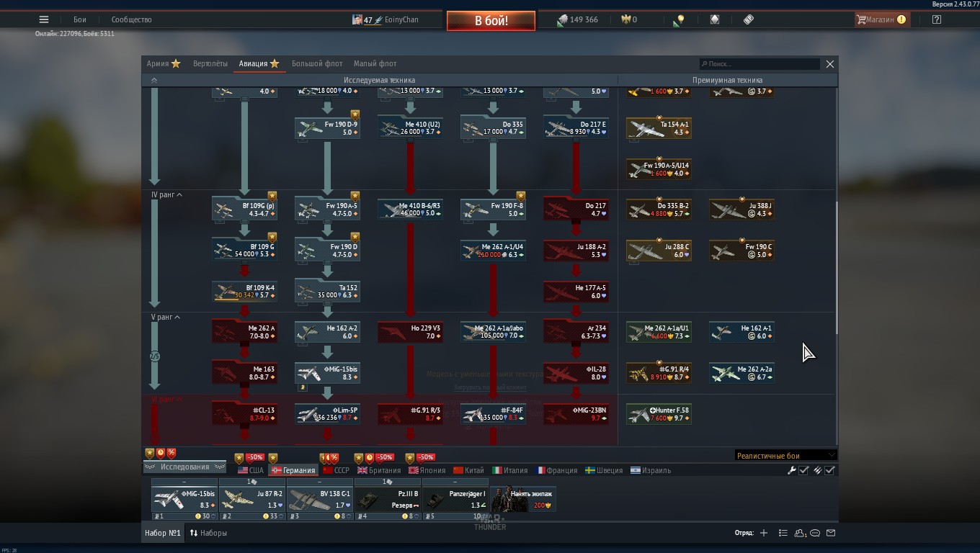This screenshot has width=980, height=553.
Task: Expand the Bf 109G (p) aircraft group
Action: (x=244, y=210)
